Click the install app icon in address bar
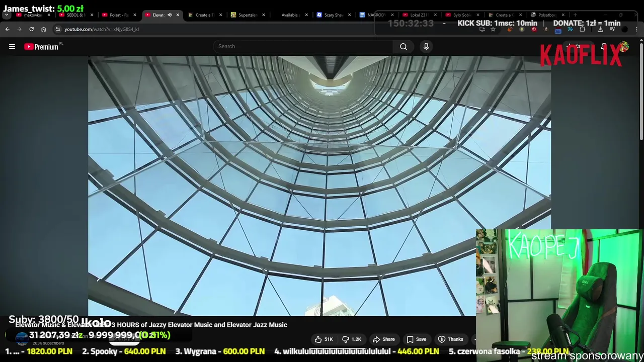644x362 pixels. click(x=481, y=29)
